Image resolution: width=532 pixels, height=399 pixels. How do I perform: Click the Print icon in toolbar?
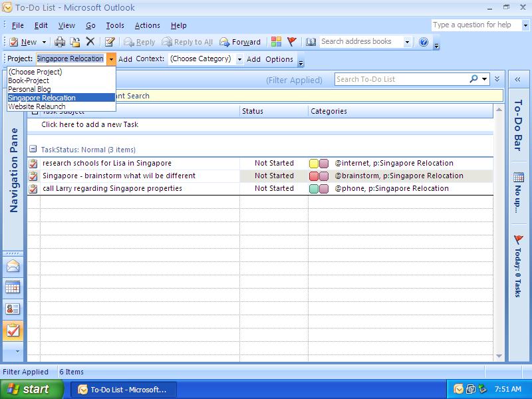click(60, 42)
